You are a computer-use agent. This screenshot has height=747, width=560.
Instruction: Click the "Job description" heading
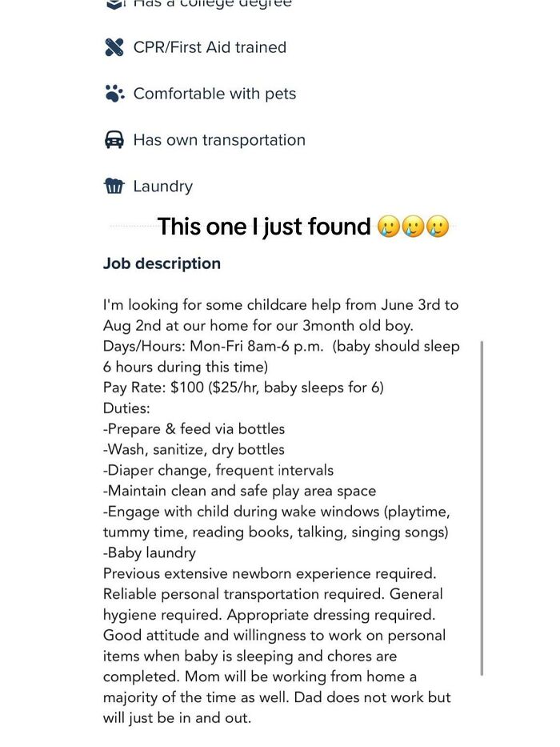tap(162, 263)
